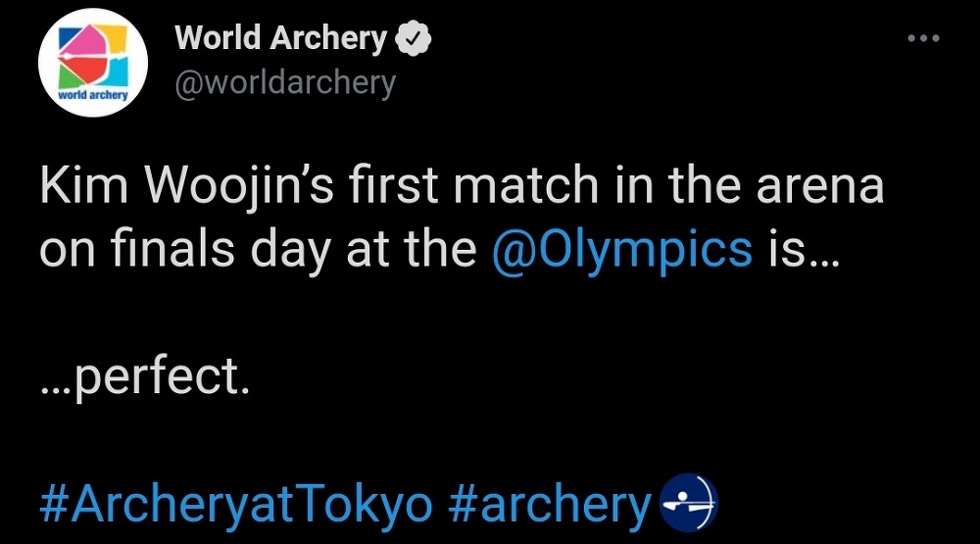Click "world archery" text inside the avatar logo
This screenshot has height=544, width=980.
tap(87, 95)
